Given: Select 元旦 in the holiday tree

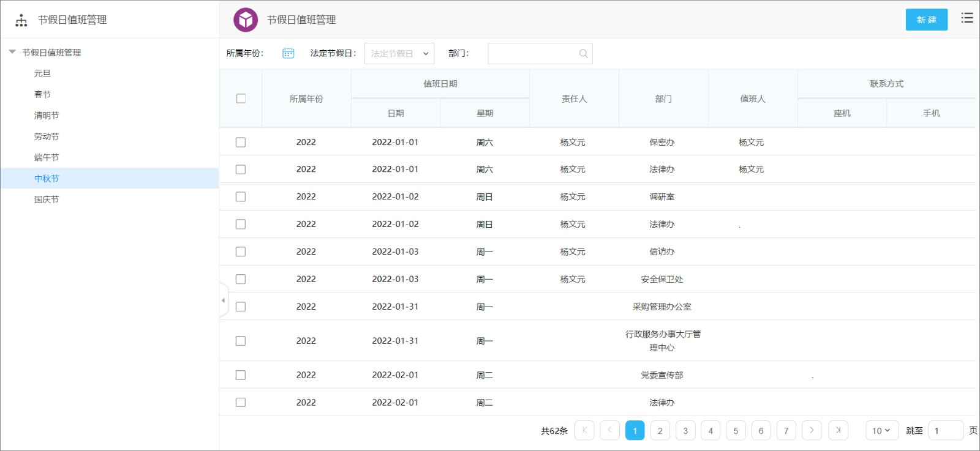Looking at the screenshot, I should (42, 73).
